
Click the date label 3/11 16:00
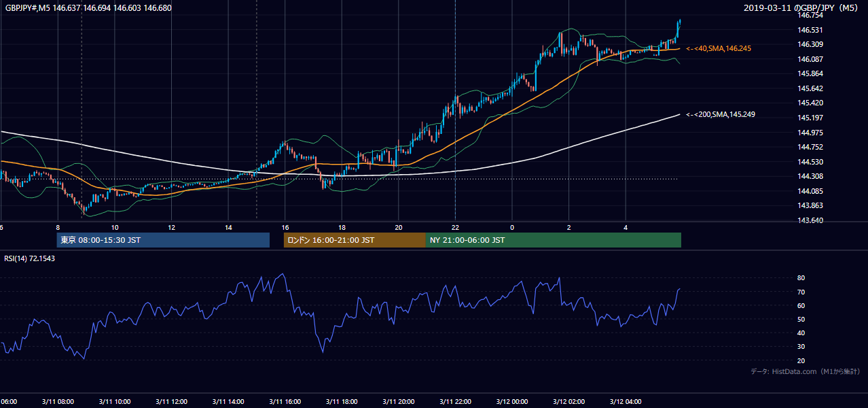coord(285,402)
